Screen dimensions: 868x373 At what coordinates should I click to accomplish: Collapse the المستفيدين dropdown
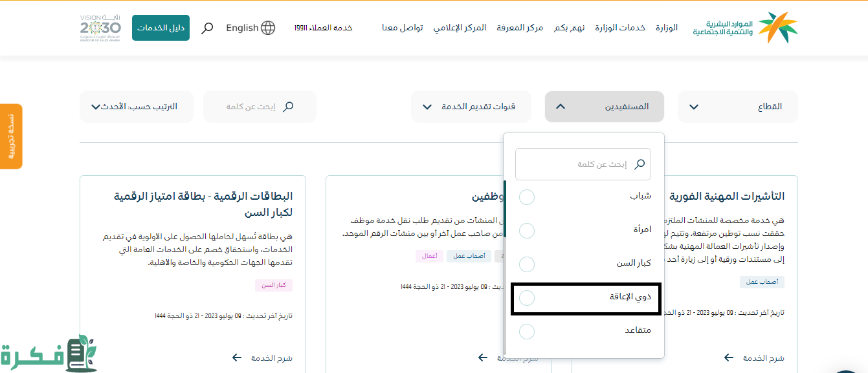604,107
